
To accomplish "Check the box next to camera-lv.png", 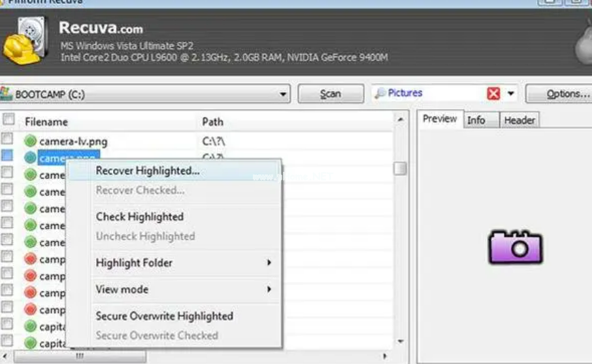I will [x=7, y=139].
